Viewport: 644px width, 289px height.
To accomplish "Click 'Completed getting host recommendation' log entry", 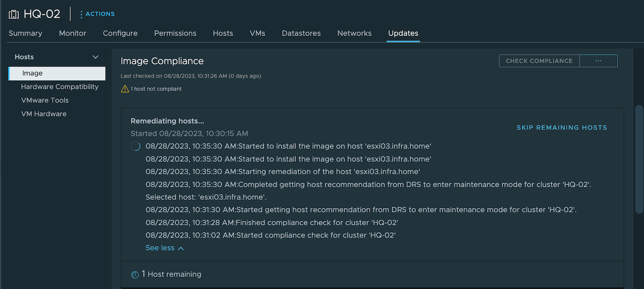I will (x=369, y=184).
